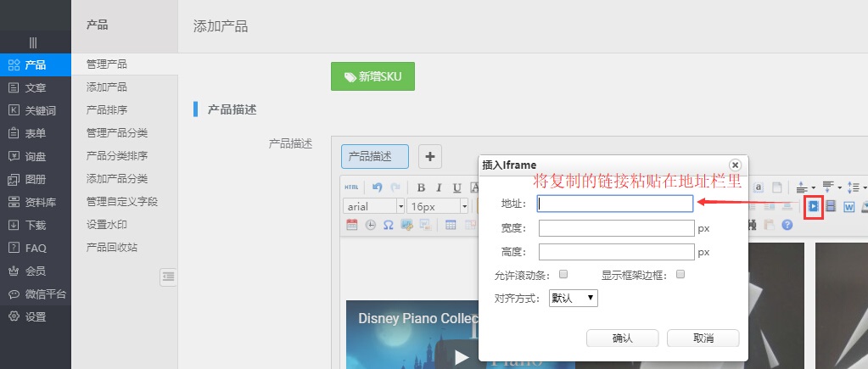
Task: Check the 显示框架边框 checkbox
Action: (680, 274)
